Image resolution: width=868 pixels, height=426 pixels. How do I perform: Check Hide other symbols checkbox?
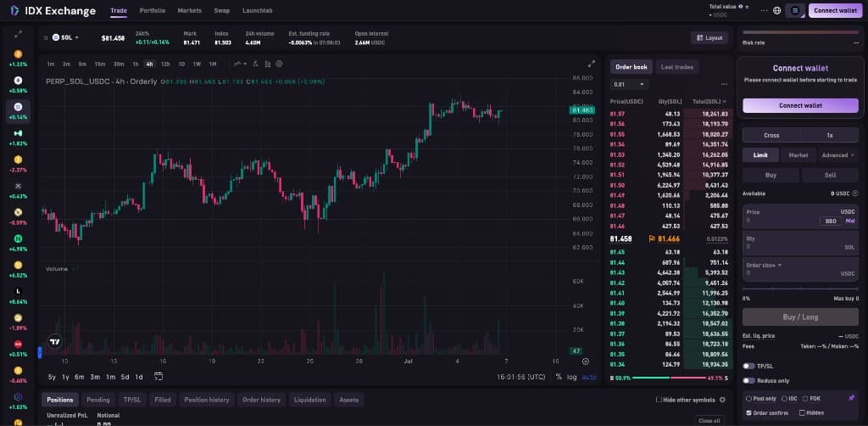point(659,400)
